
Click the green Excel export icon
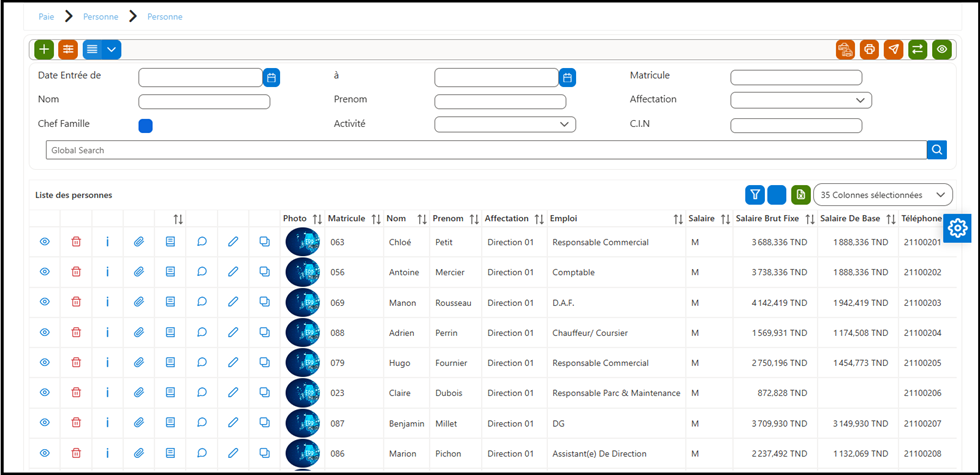800,195
